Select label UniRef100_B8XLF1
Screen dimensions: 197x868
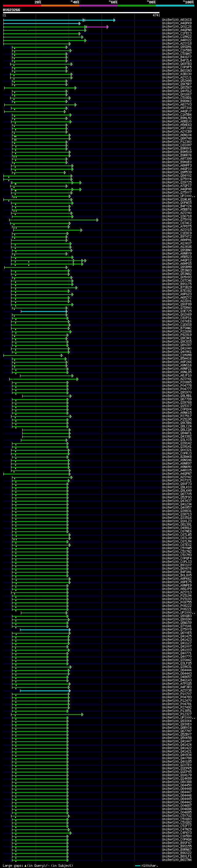[177, 856]
